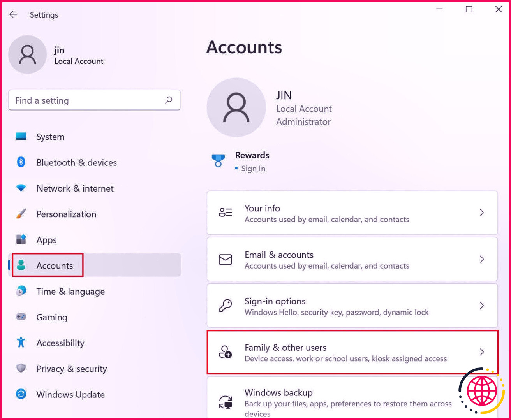Select Apps in the sidebar
Screen dimensions: 511x420
[x=95, y=240]
